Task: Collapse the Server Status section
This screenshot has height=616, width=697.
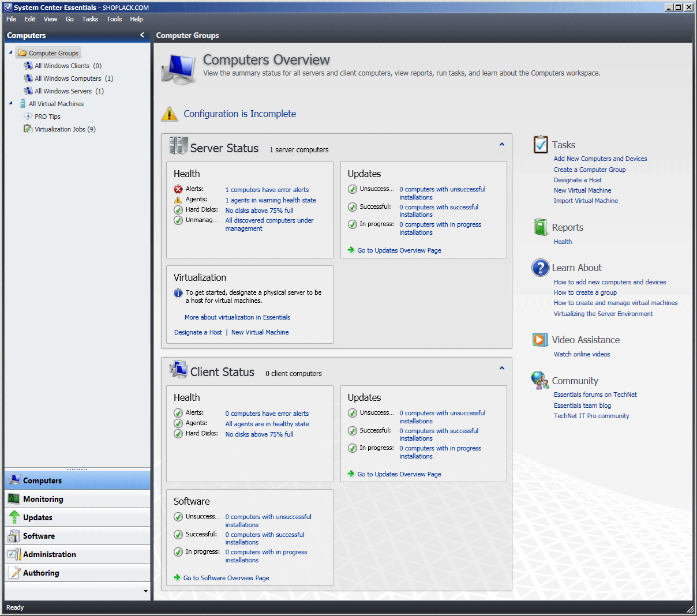Action: point(502,144)
